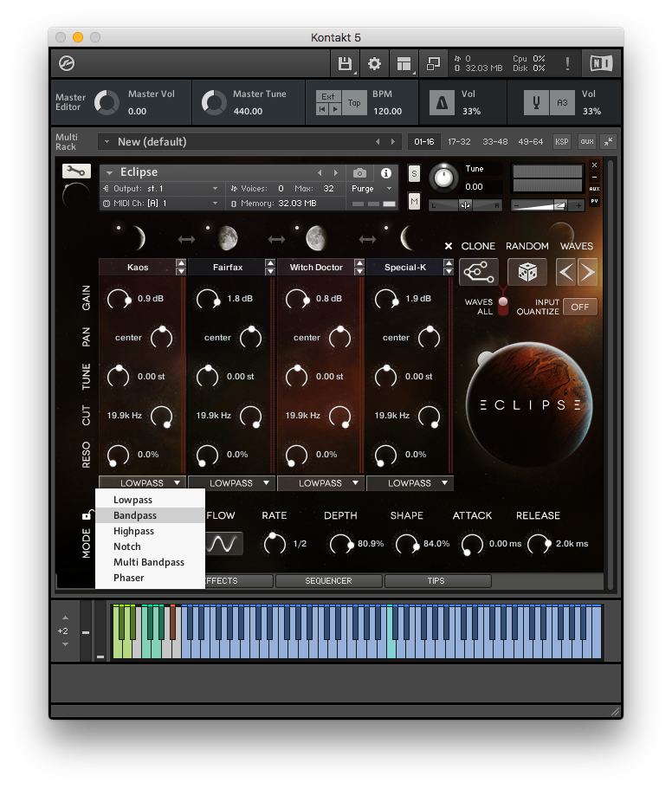The width and height of the screenshot is (672, 789).
Task: Open the wrench instrument edit mode
Action: pos(76,171)
